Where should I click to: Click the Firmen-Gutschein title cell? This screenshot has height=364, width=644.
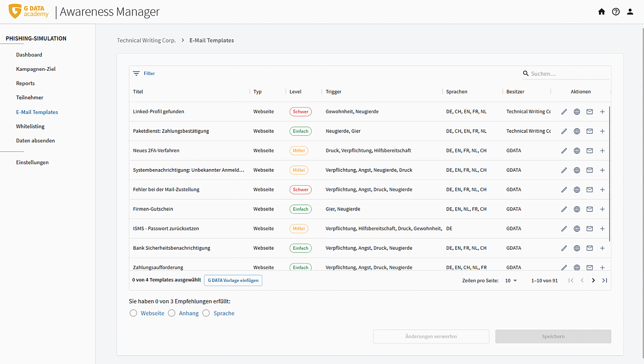point(153,209)
